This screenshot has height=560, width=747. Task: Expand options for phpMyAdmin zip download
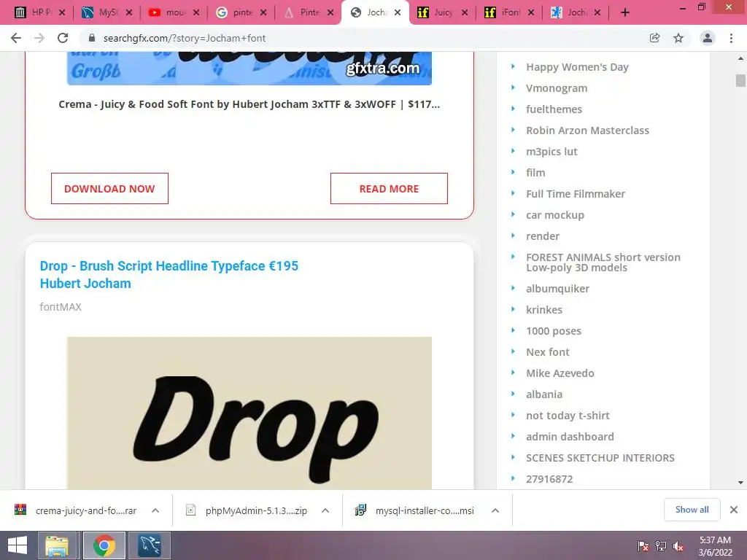coord(325,510)
